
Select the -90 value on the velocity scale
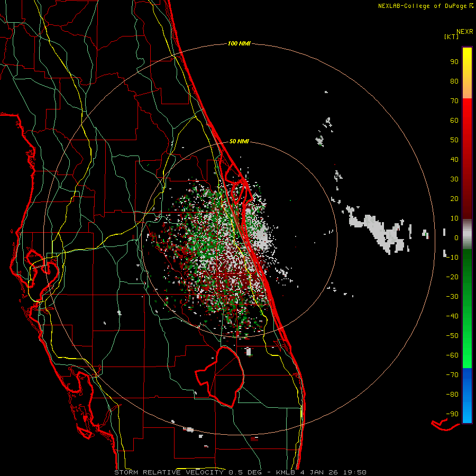[452, 414]
